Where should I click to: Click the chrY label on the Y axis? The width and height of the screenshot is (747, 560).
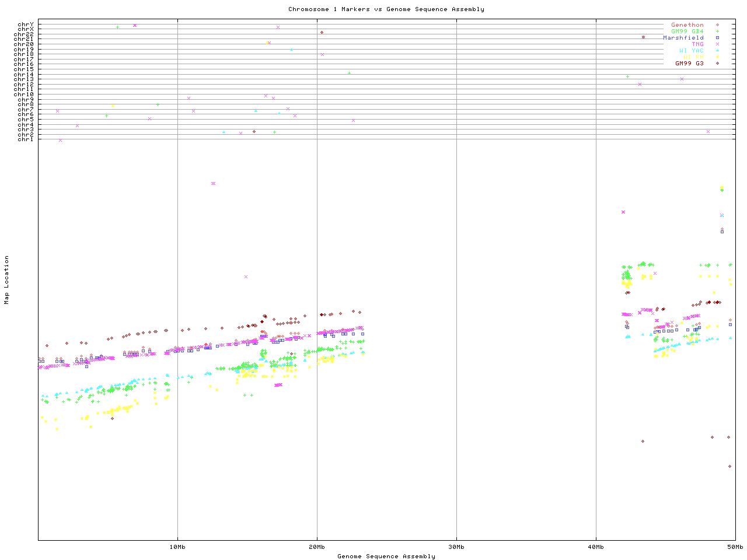(26, 24)
